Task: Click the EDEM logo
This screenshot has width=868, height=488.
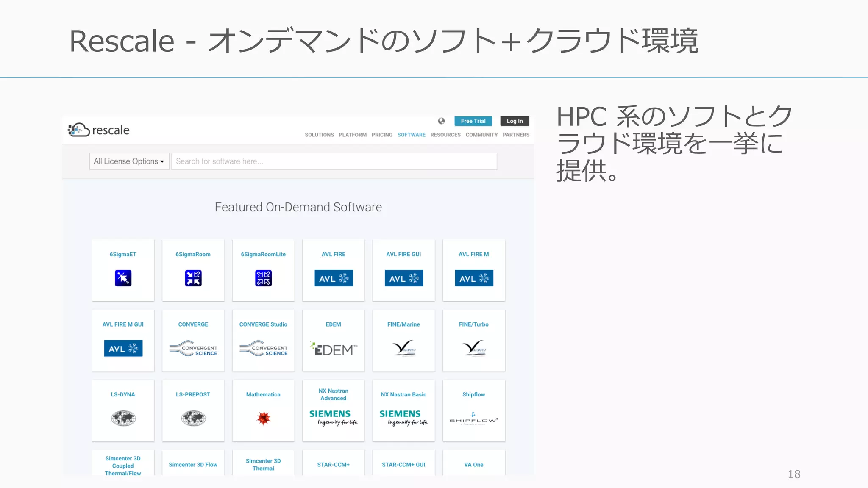Action: pyautogui.click(x=334, y=349)
